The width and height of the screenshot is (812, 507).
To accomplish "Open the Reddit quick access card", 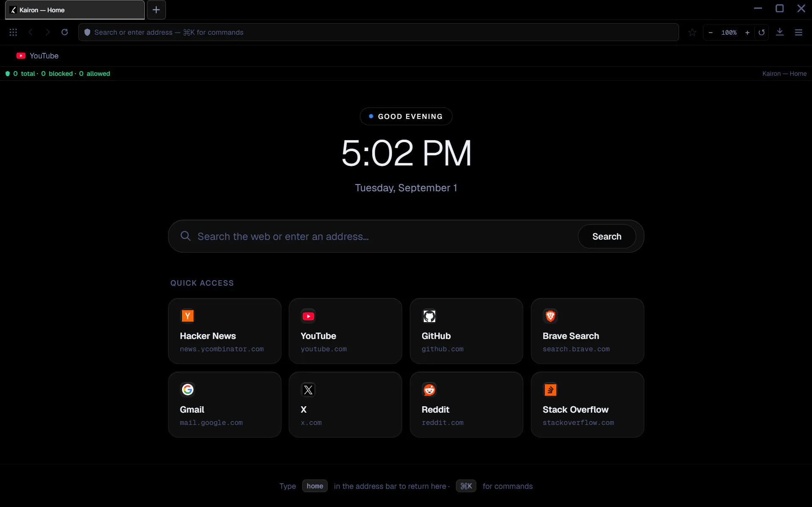I will 467,405.
